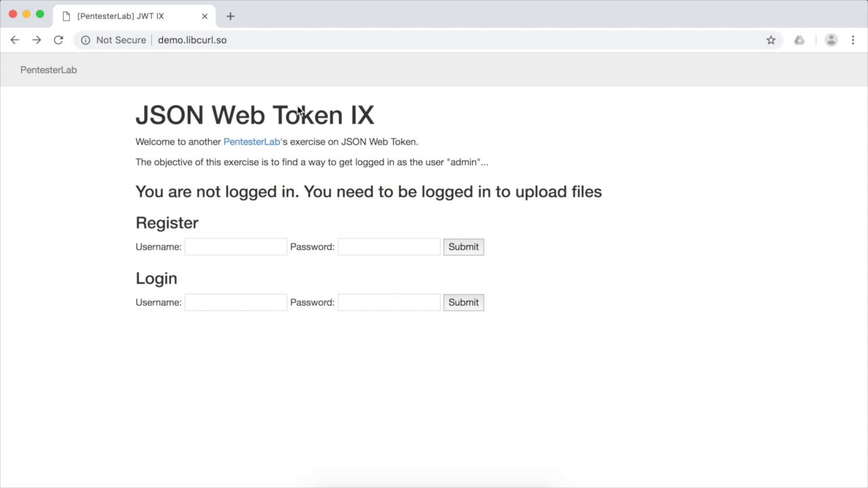Select the [PentesterLab] JWT IX tab
Viewport: 868px width, 488px height.
click(x=134, y=16)
